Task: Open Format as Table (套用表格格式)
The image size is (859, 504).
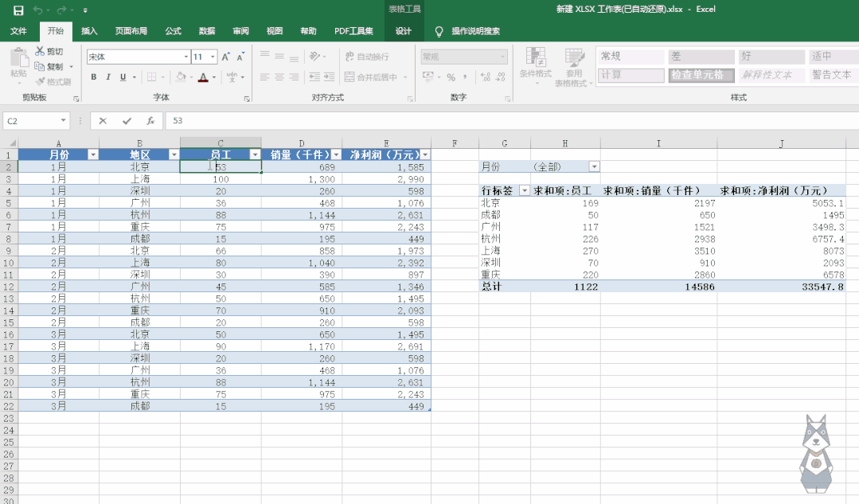Action: coord(573,67)
